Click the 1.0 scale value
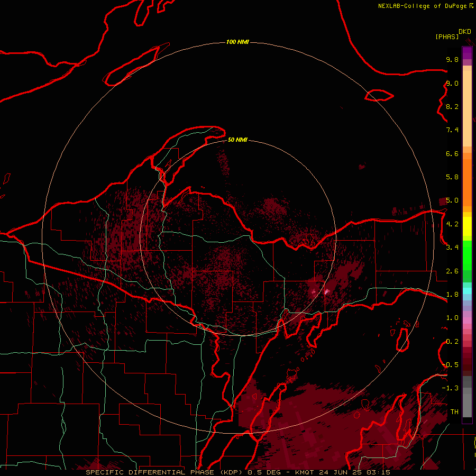 pos(452,318)
